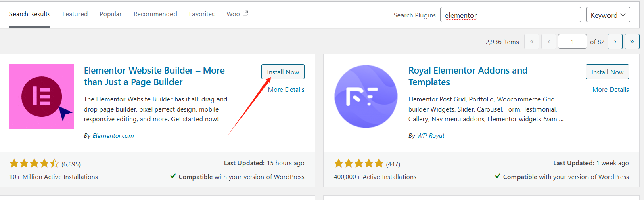Click the 2,936 items count
The width and height of the screenshot is (644, 200).
click(502, 42)
